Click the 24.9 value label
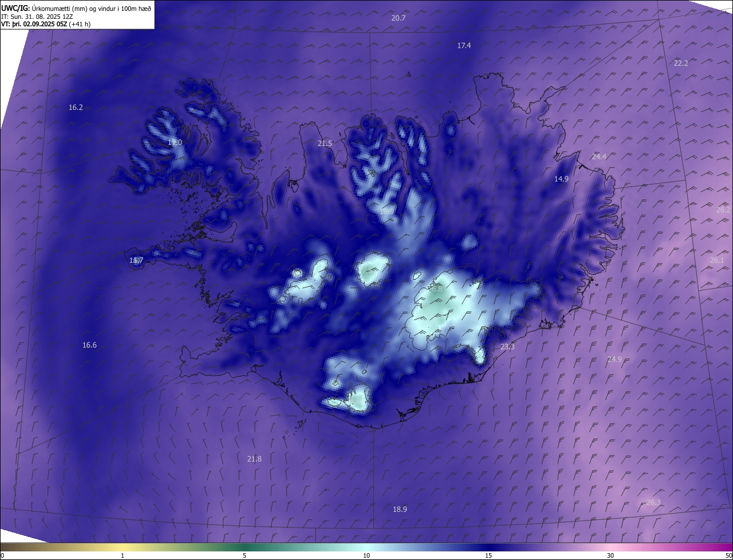 click(x=614, y=359)
